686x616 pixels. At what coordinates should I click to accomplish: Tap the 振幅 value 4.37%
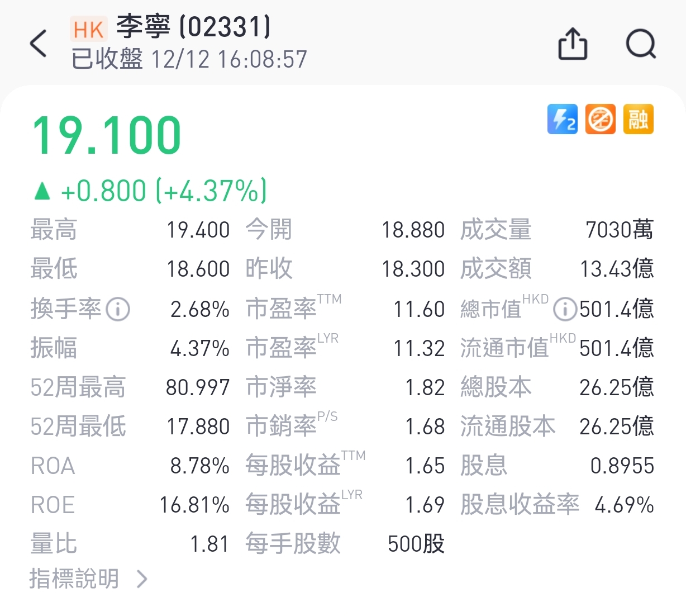click(x=200, y=348)
